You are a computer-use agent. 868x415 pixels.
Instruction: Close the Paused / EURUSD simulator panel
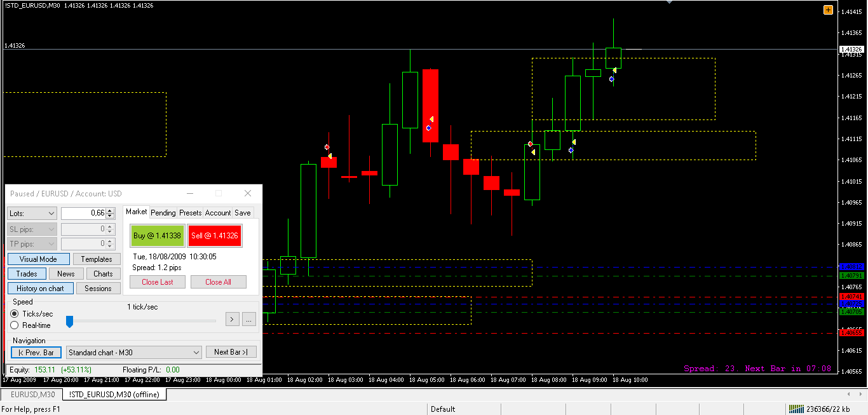coord(248,193)
